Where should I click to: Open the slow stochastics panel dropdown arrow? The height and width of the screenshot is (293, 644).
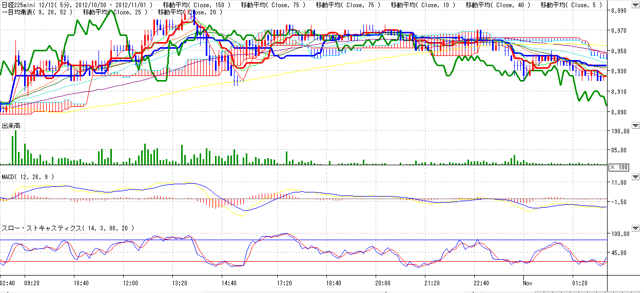[x=636, y=228]
